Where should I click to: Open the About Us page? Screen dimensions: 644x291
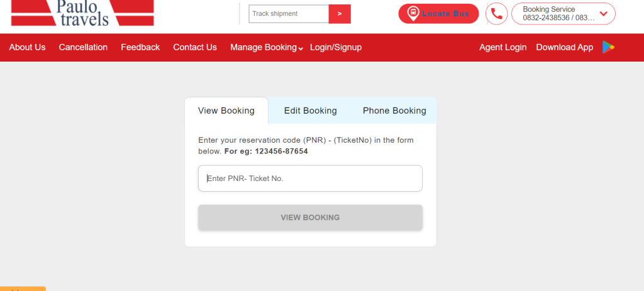point(27,47)
